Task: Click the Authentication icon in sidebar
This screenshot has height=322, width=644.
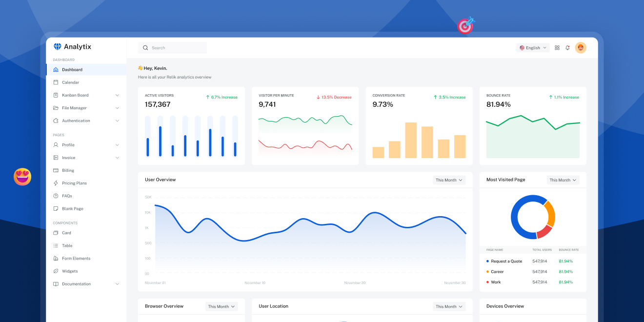Action: [56, 121]
